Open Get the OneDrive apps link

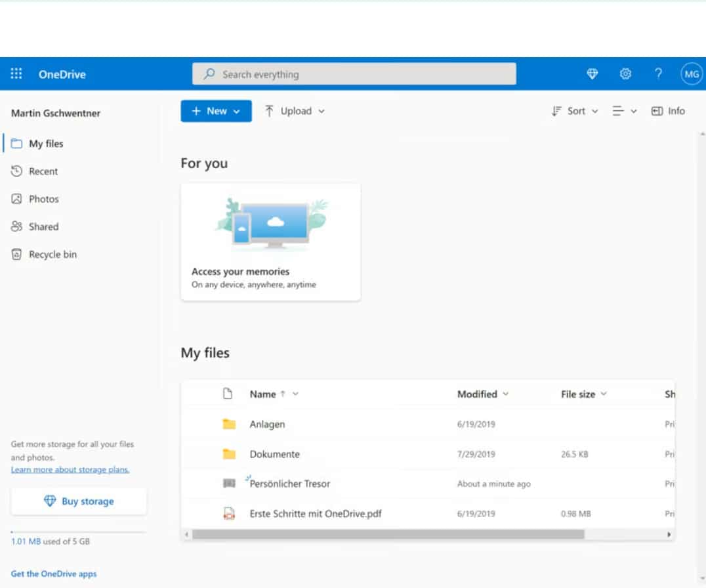point(54,574)
